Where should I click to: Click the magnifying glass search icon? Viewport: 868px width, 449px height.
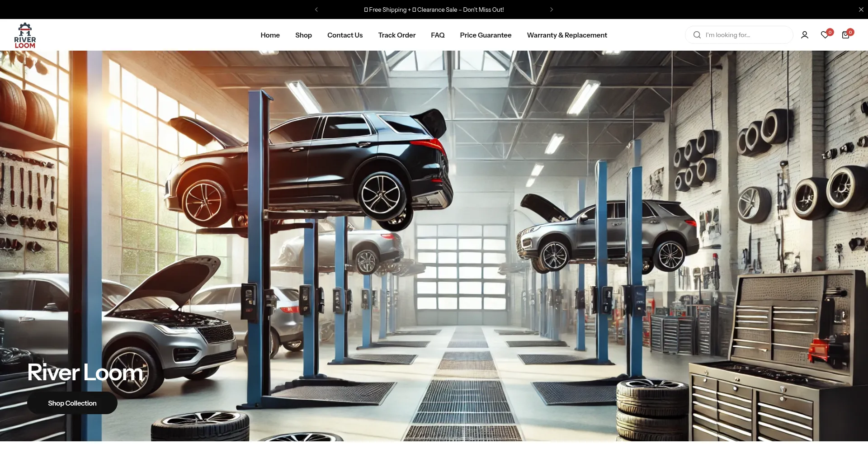coord(697,35)
